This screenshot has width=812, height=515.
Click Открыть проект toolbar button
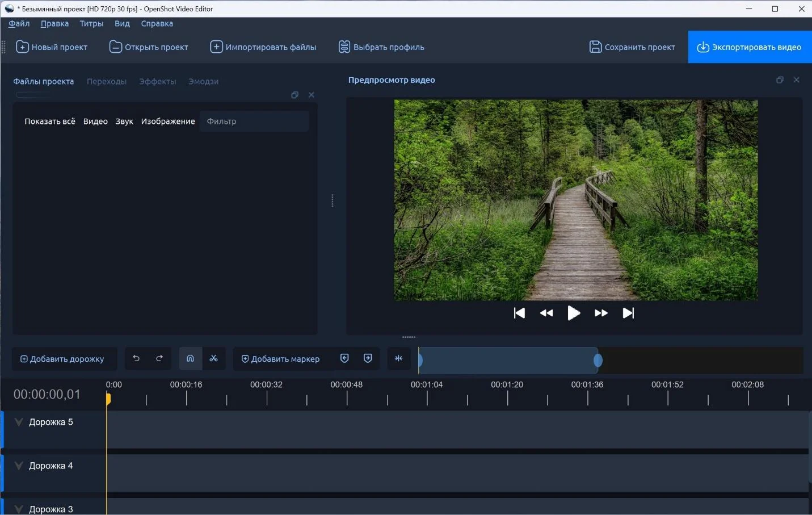(x=149, y=47)
